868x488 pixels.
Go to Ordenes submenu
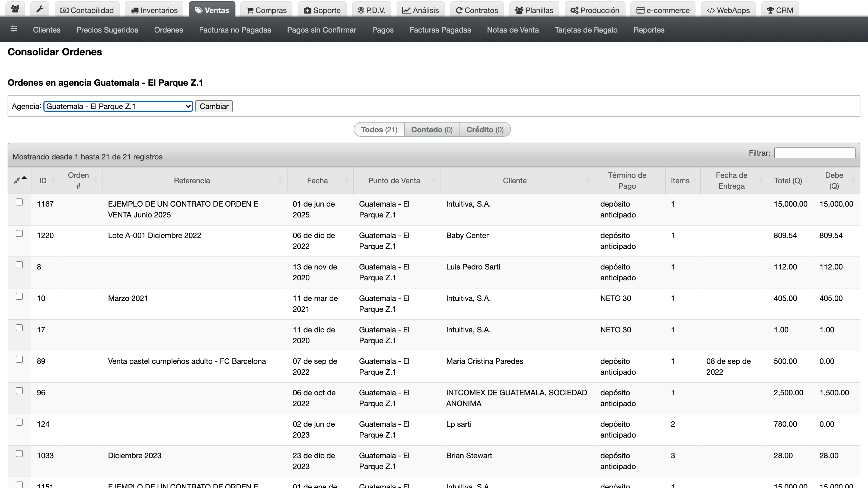tap(168, 30)
